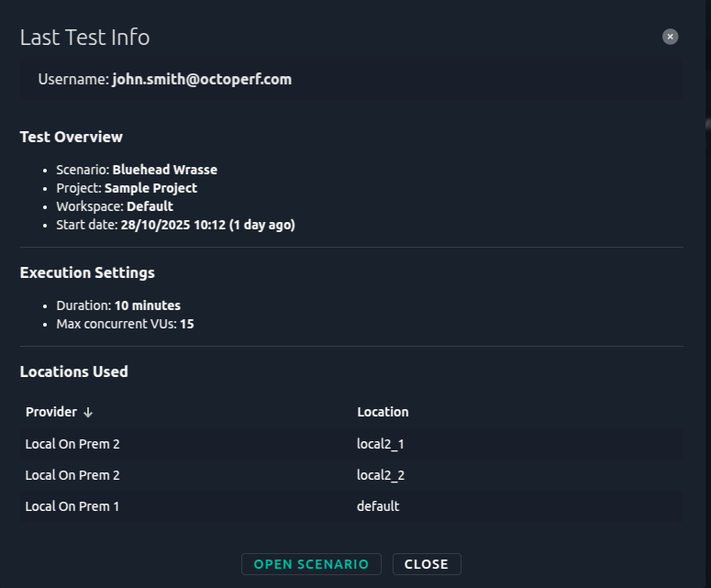The width and height of the screenshot is (711, 588).
Task: Click the Close button at bottom
Action: tap(427, 564)
